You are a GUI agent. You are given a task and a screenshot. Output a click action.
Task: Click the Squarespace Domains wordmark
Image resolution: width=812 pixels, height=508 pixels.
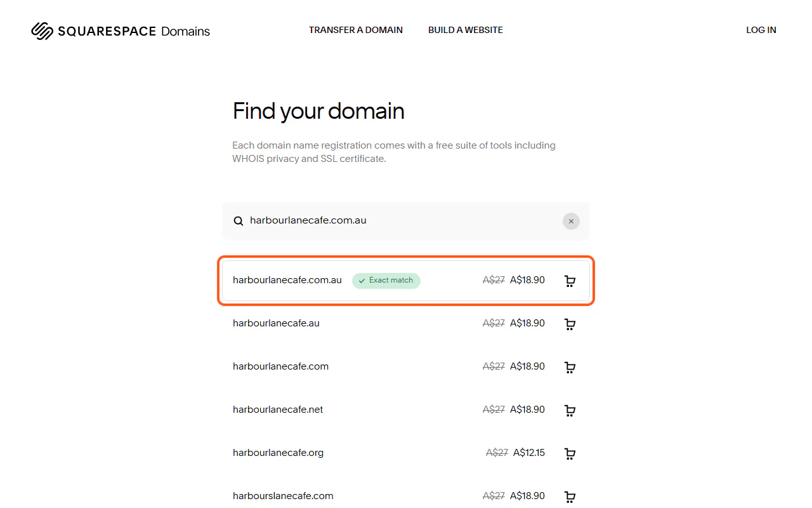pyautogui.click(x=134, y=30)
